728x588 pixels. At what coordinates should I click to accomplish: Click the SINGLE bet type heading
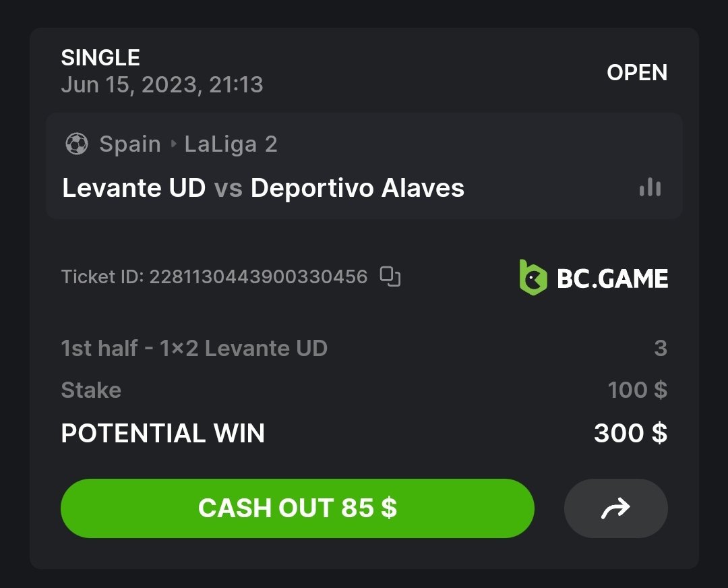100,58
